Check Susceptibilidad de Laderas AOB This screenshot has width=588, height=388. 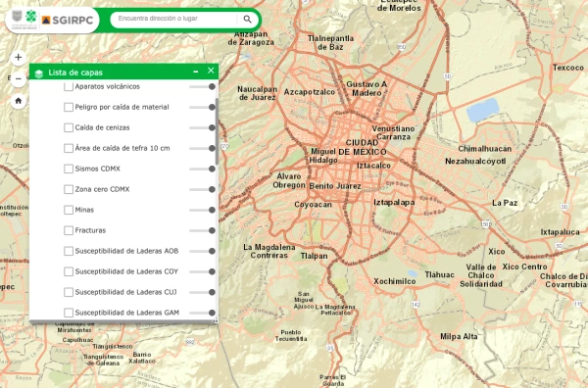point(69,251)
